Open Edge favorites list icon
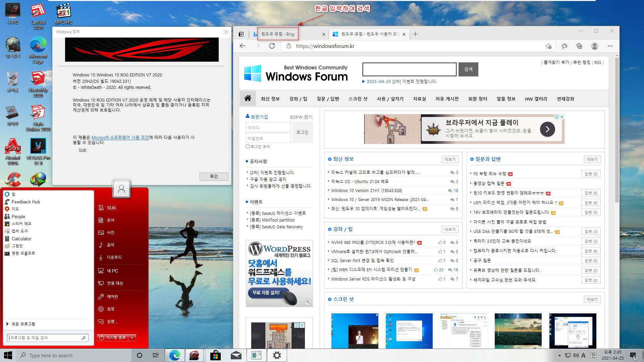The width and height of the screenshot is (644, 362). pyautogui.click(x=565, y=46)
